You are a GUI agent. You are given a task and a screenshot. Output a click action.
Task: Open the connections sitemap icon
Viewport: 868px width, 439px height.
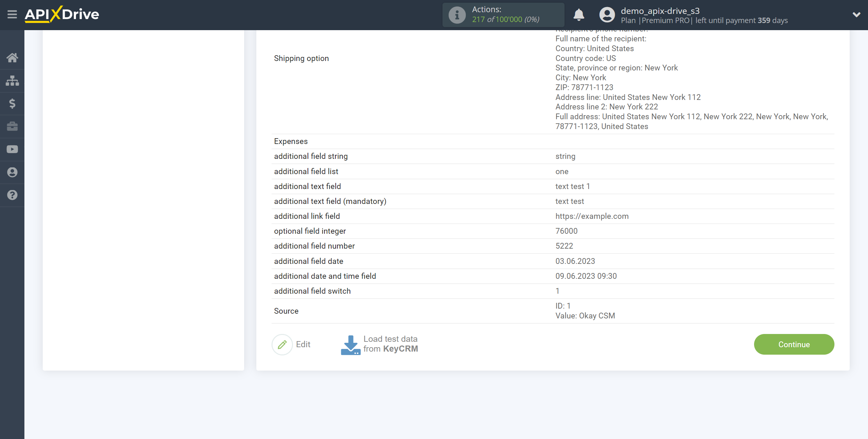12,81
